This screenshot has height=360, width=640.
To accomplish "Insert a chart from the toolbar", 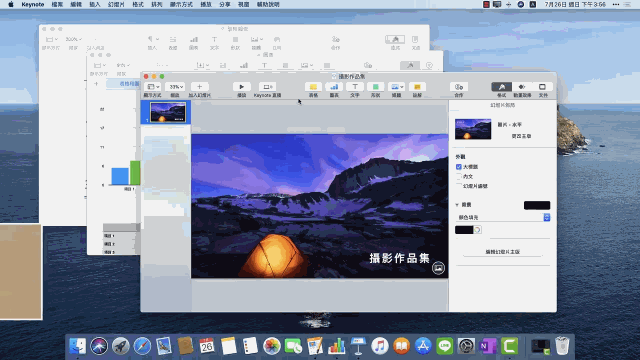I will point(334,87).
